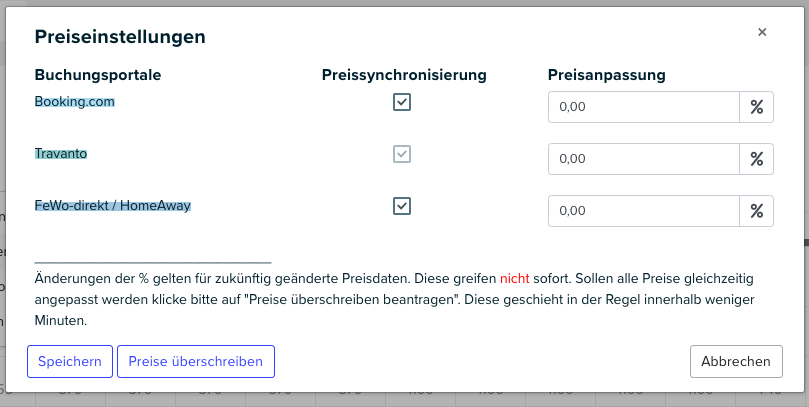The height and width of the screenshot is (407, 809).
Task: Close the Preiseinstellungen dialog with the X
Action: tap(762, 32)
